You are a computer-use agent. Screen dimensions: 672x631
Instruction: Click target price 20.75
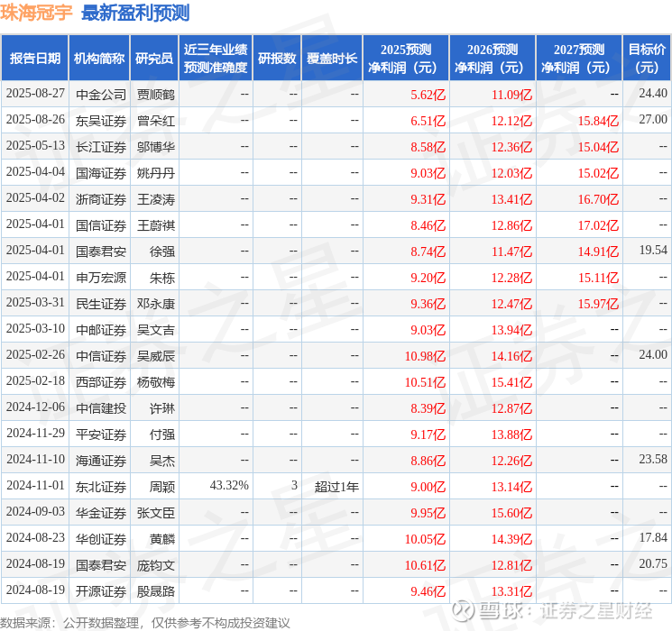coord(653,563)
